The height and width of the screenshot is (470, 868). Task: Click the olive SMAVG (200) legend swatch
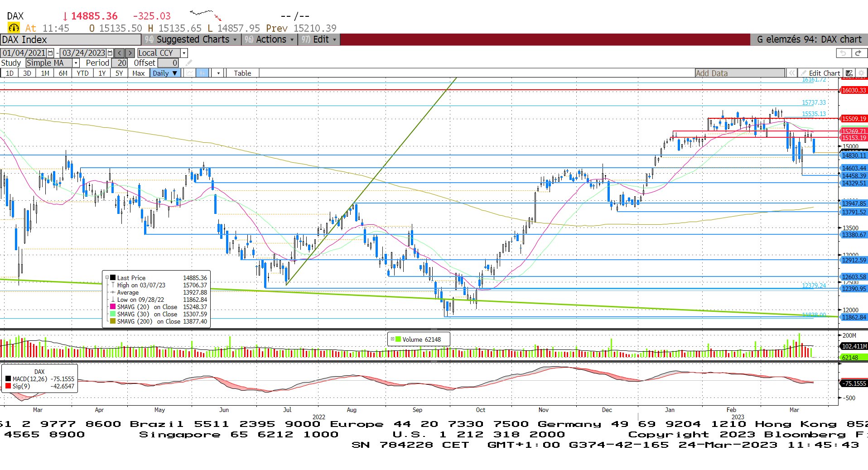pos(113,321)
